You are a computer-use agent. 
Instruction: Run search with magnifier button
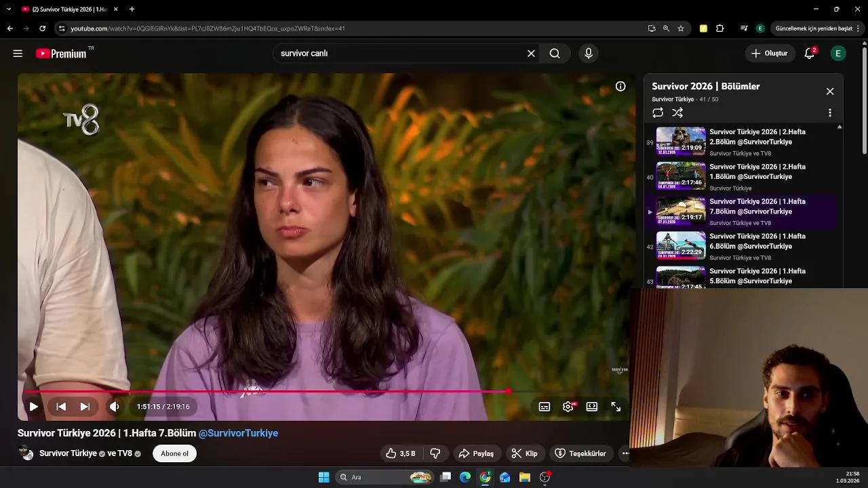coord(555,54)
